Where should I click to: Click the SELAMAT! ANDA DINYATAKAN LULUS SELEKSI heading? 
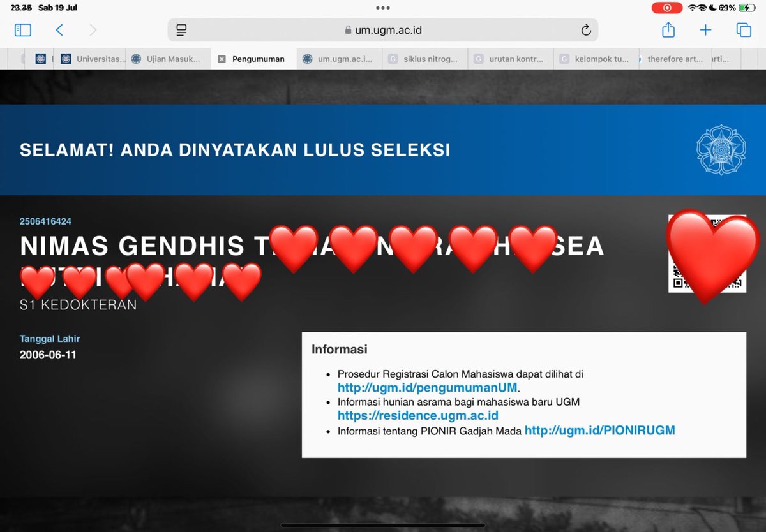click(x=235, y=150)
